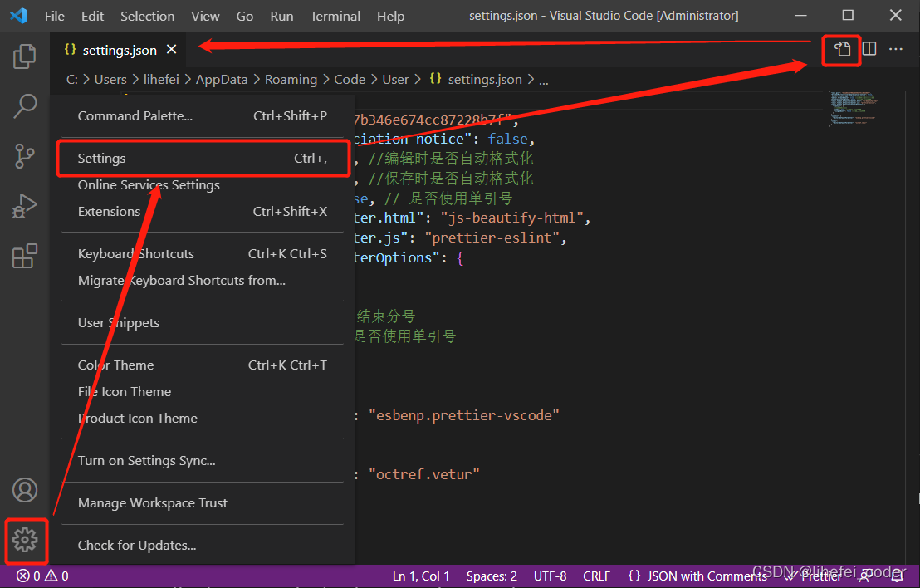Click the "js-beautify-html" value in the code
Screen dimensions: 920x588
[512, 218]
